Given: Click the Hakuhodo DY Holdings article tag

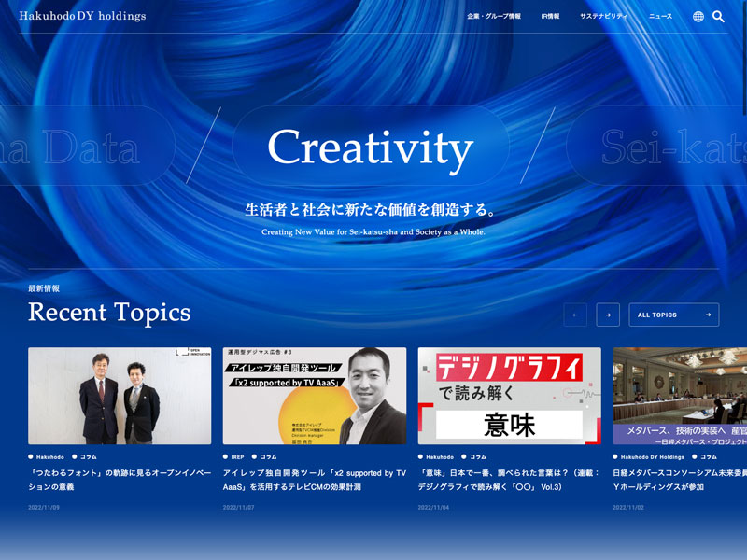Looking at the screenshot, I should tap(653, 457).
